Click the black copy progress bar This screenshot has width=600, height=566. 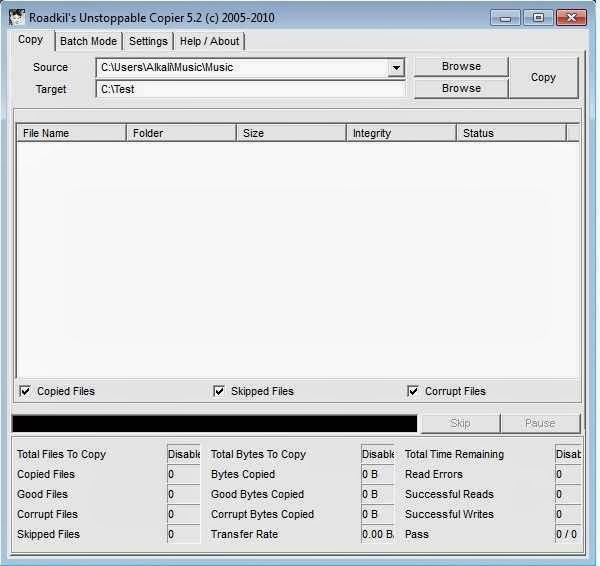[x=215, y=424]
